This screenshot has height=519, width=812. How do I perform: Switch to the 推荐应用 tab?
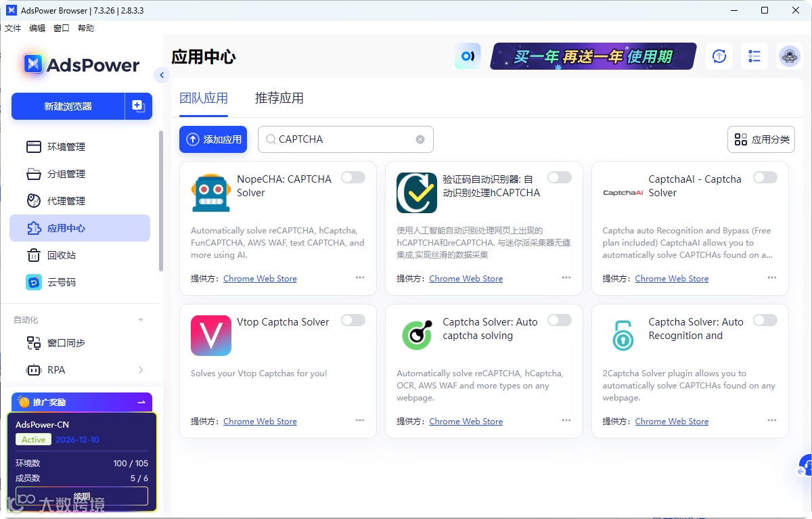coord(279,98)
